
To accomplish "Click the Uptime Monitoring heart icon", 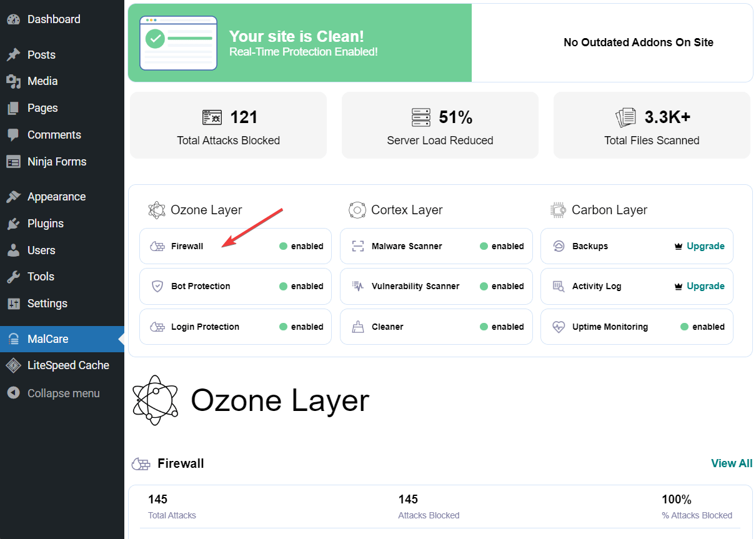I will click(559, 327).
